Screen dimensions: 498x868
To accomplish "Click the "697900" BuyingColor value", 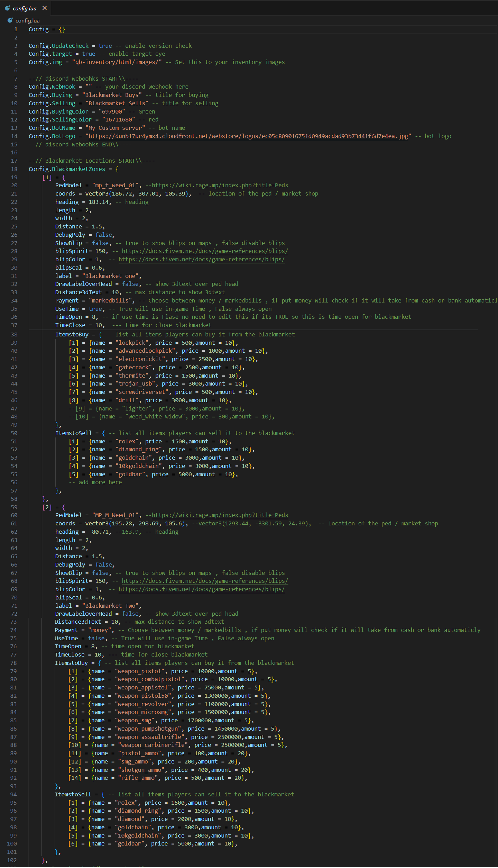I will (112, 111).
